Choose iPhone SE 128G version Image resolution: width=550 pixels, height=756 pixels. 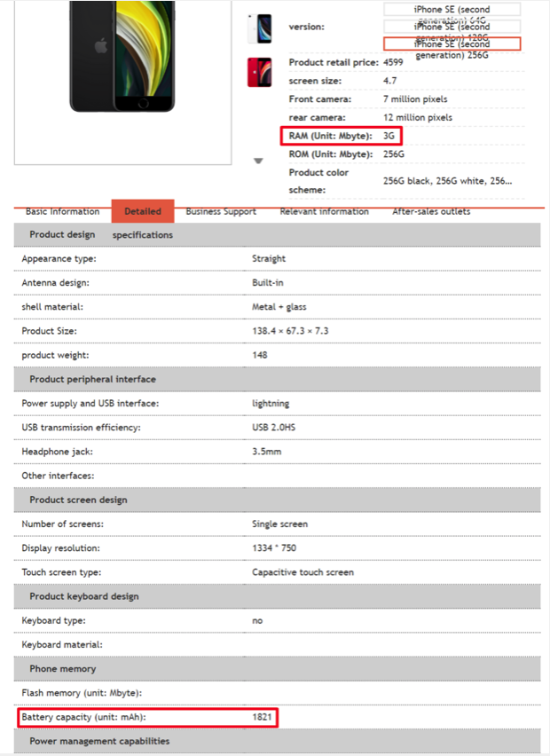pyautogui.click(x=452, y=27)
